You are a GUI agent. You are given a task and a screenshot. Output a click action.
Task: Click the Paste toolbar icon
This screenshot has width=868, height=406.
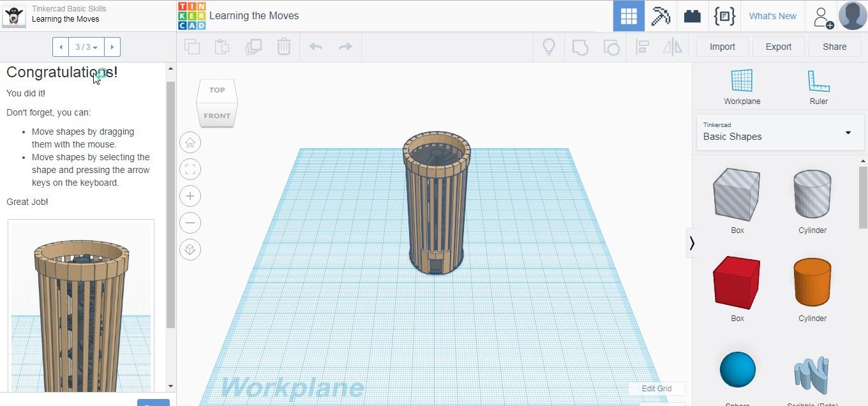[222, 47]
